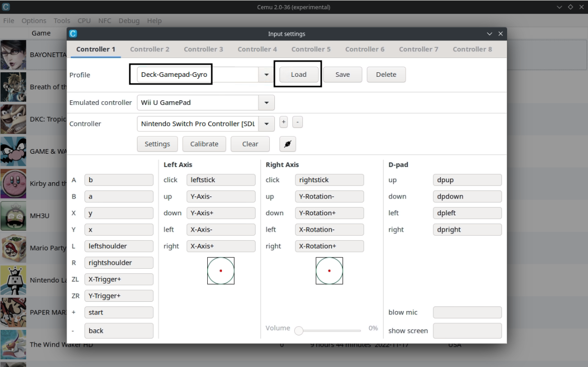The width and height of the screenshot is (588, 367).
Task: Select the PAPER MARIO game icon
Action: point(14,313)
